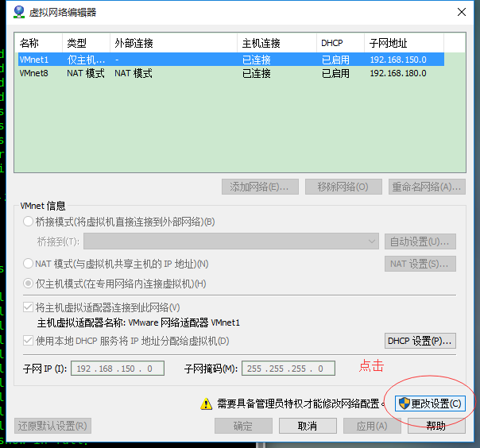Open NAT 设置(S)... button
480x448 pixels.
420,264
